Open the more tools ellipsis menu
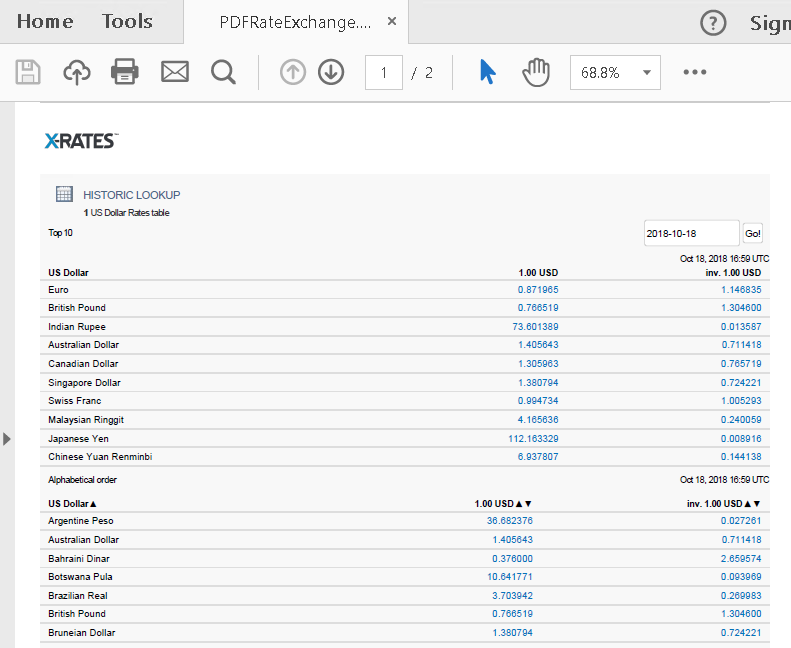This screenshot has height=648, width=791. pos(695,72)
